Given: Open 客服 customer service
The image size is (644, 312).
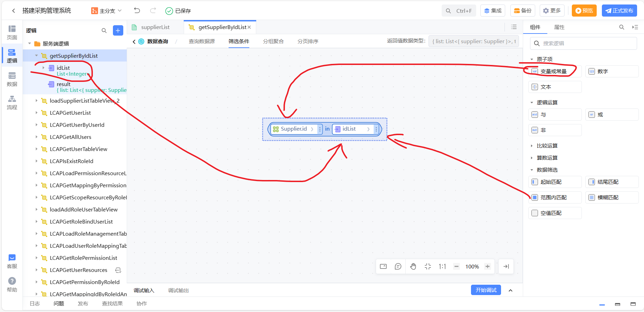Looking at the screenshot, I should tap(12, 262).
